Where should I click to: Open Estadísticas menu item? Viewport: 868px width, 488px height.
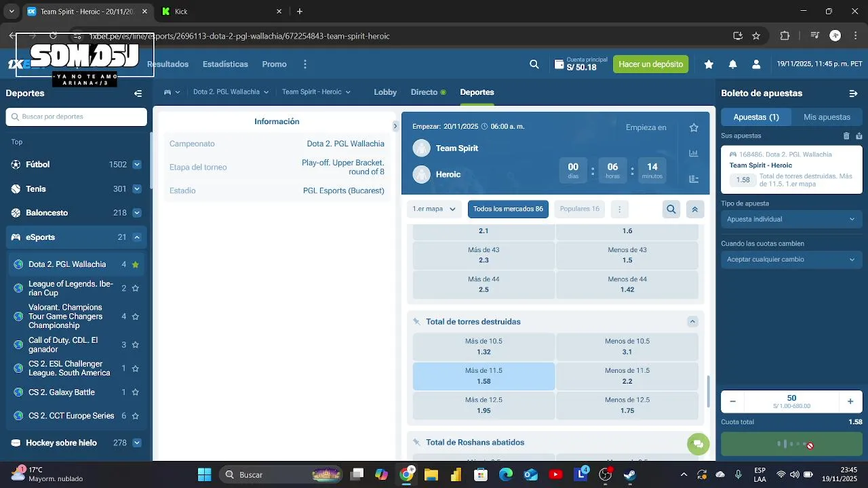click(x=225, y=64)
